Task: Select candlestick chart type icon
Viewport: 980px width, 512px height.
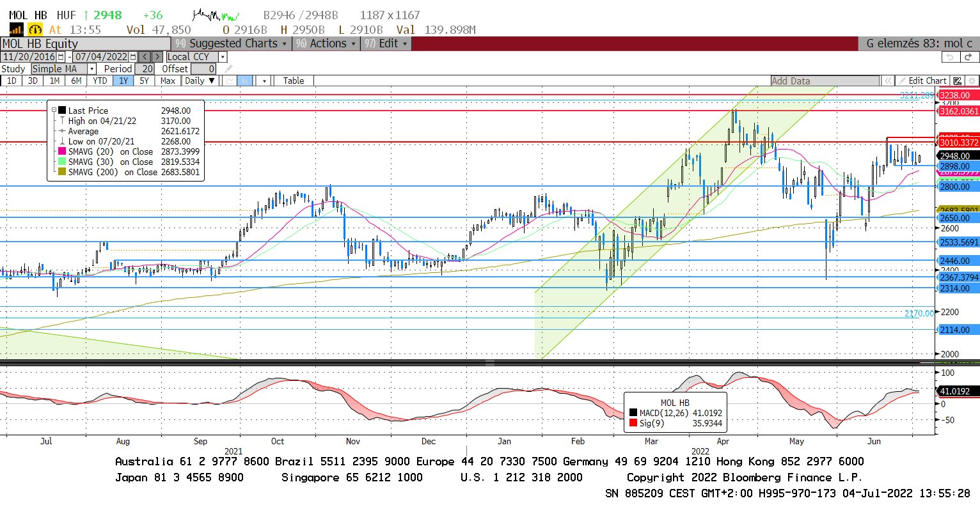Action: (244, 81)
